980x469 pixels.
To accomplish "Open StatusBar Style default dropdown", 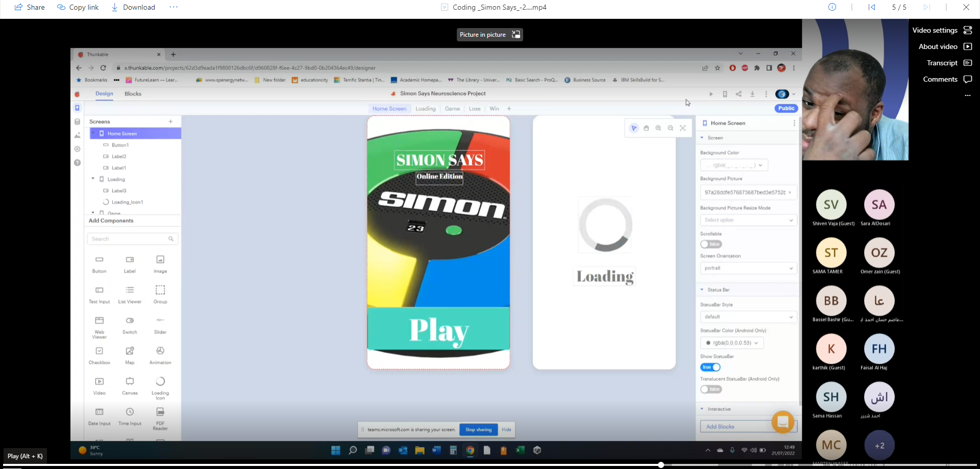I will 749,317.
